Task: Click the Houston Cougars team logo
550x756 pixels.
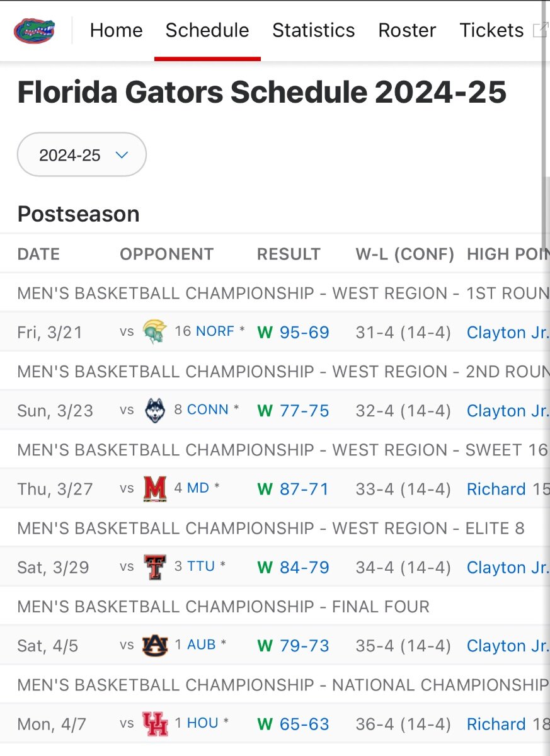Action: (155, 723)
